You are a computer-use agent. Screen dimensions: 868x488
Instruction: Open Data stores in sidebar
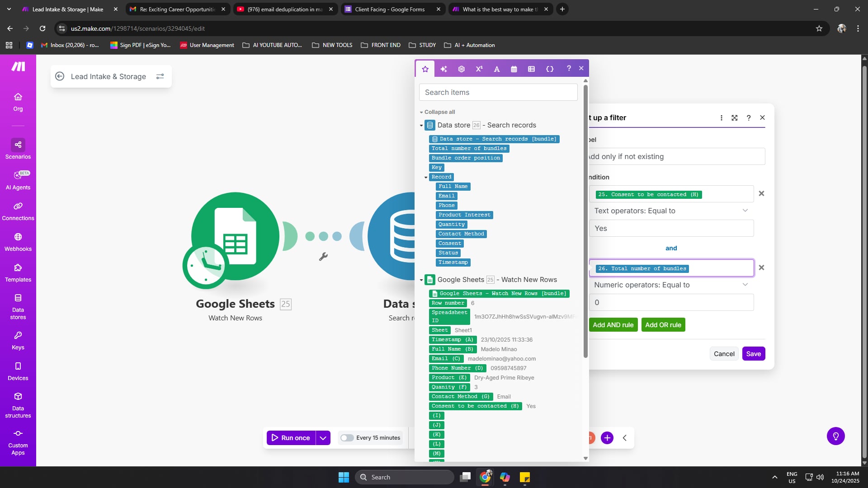(18, 306)
